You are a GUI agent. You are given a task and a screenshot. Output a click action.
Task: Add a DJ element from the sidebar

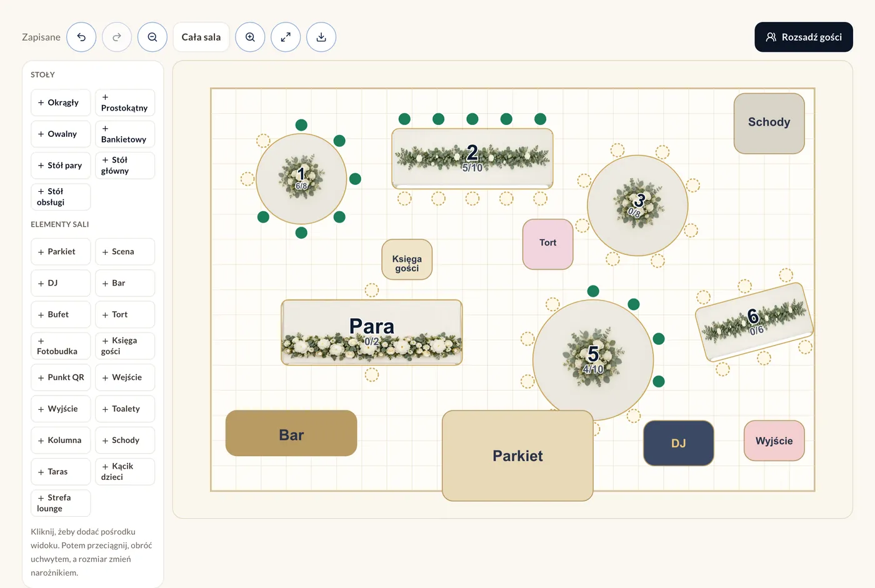click(61, 283)
